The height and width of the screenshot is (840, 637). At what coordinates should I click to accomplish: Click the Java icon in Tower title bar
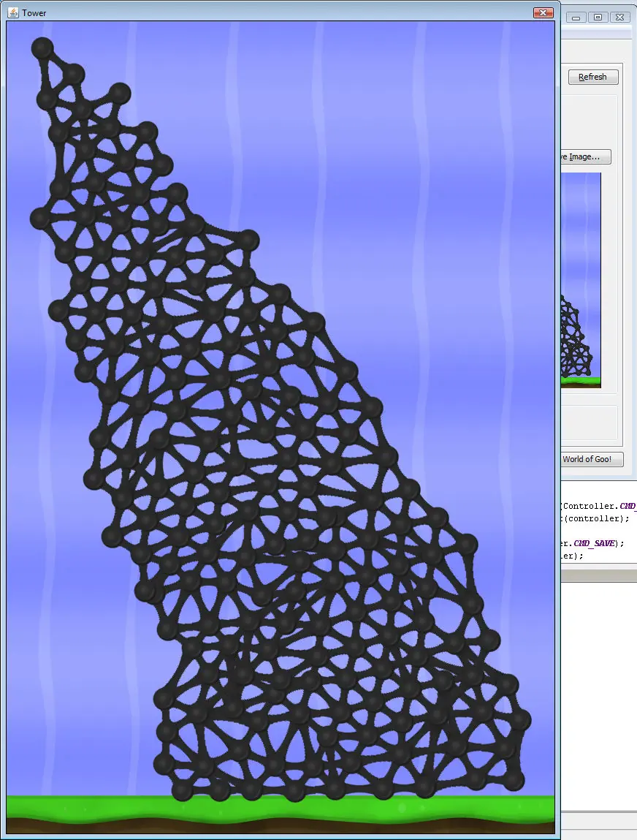pos(13,12)
